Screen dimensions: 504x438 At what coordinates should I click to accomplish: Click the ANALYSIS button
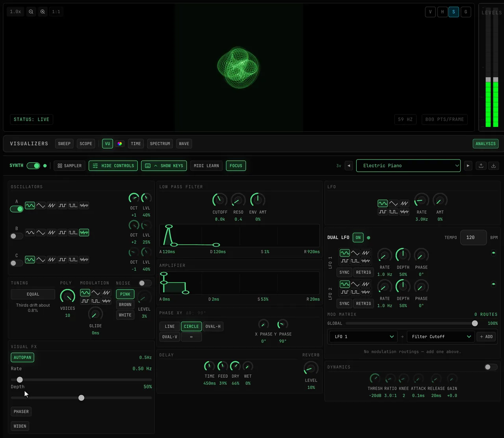(x=485, y=144)
